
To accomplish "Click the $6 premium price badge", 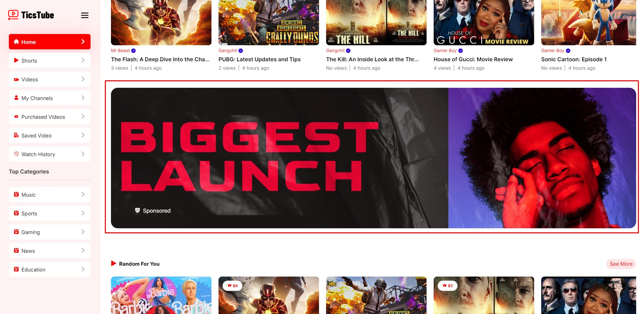I will tap(233, 286).
